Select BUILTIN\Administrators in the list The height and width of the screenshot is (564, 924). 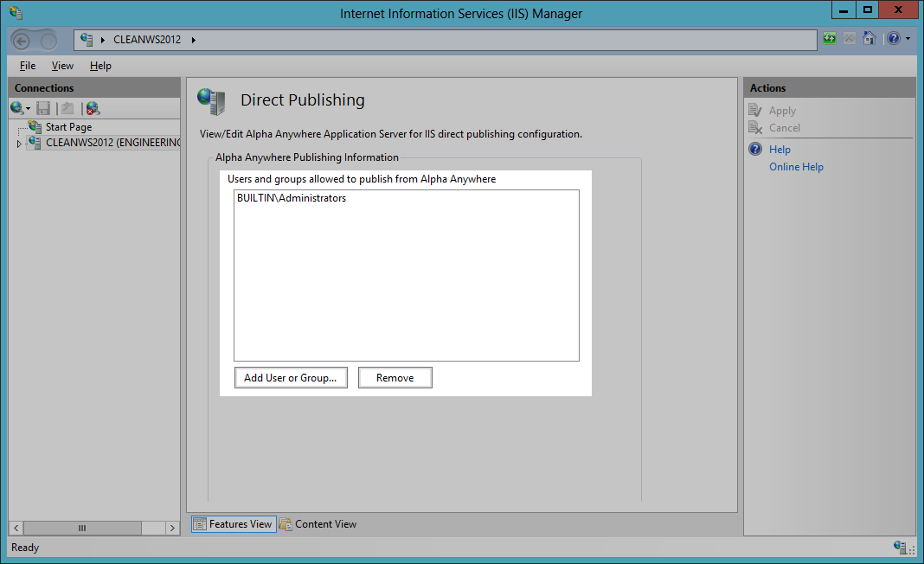[x=291, y=198]
